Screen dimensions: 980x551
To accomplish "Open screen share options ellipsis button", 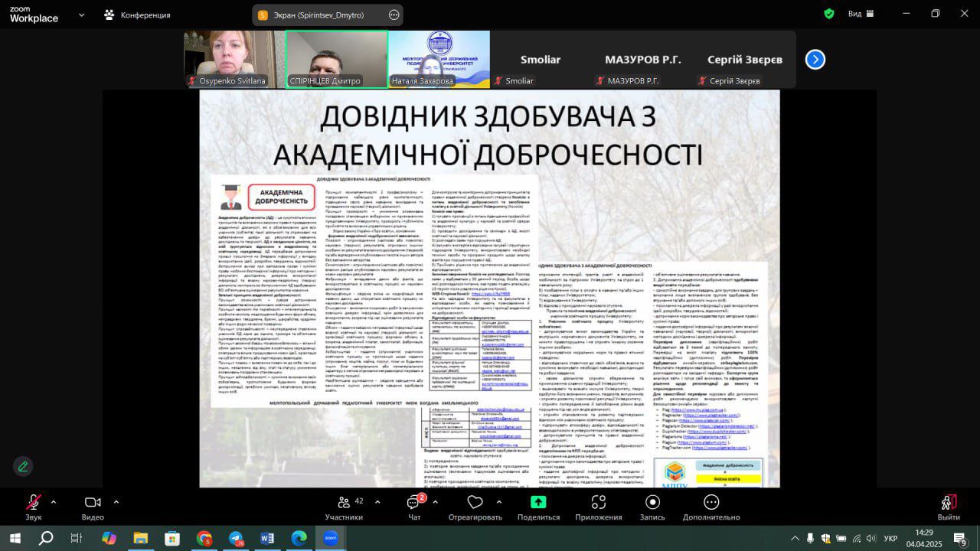I will (394, 15).
